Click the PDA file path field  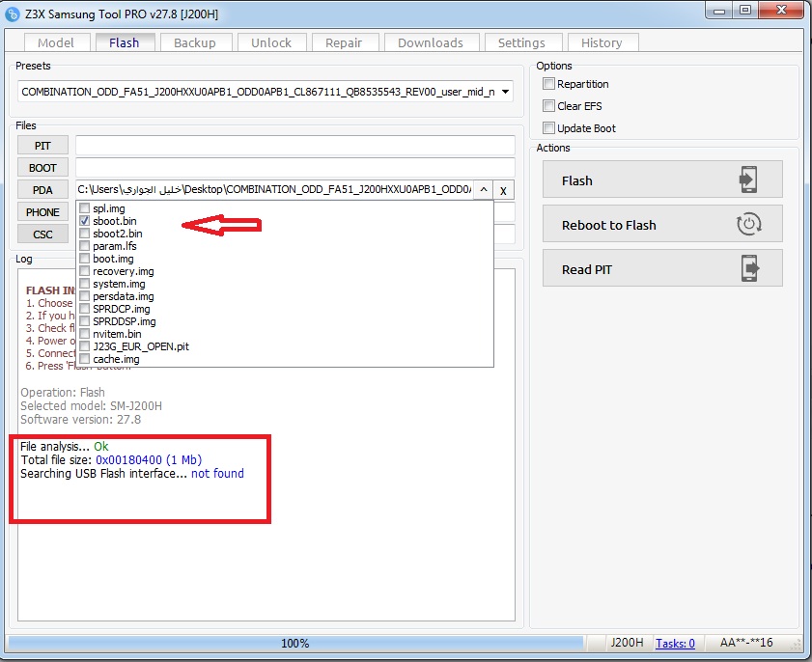pyautogui.click(x=274, y=190)
